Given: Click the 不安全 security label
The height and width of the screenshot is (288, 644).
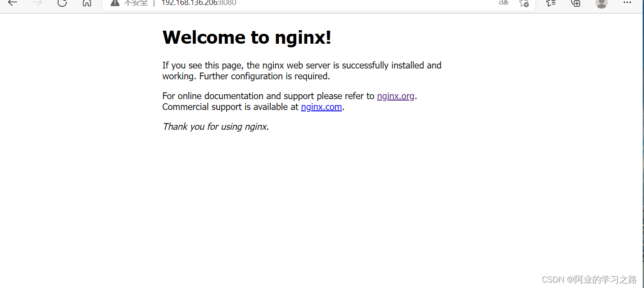Looking at the screenshot, I should 136,3.
